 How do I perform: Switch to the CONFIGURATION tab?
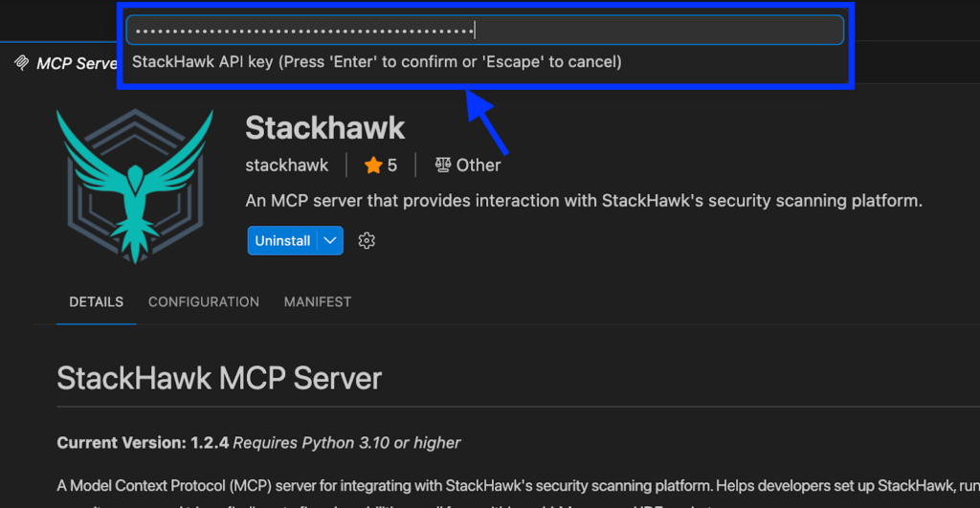[x=204, y=301]
